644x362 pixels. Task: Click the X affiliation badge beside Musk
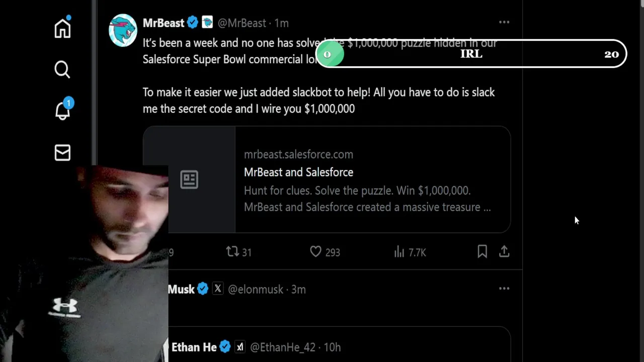[217, 289]
